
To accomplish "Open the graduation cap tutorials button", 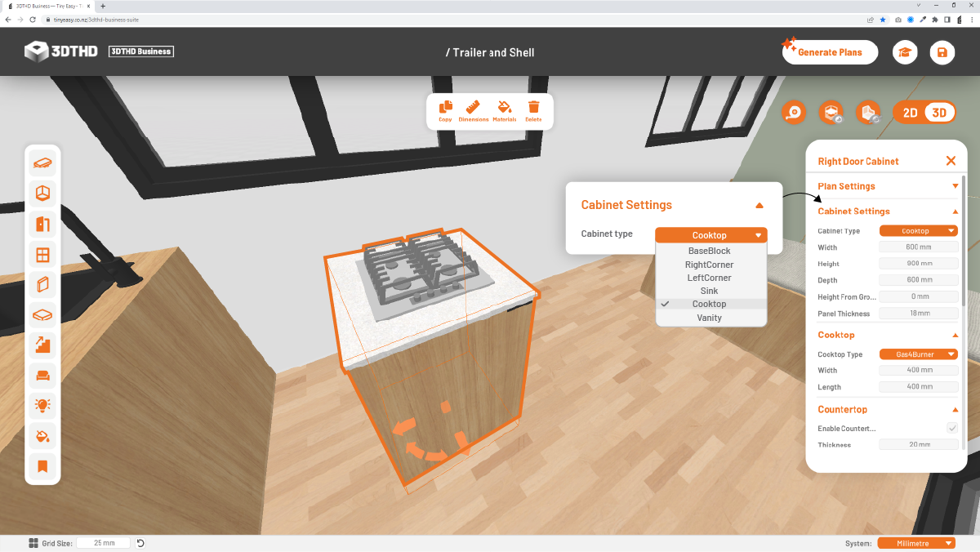I will [905, 52].
